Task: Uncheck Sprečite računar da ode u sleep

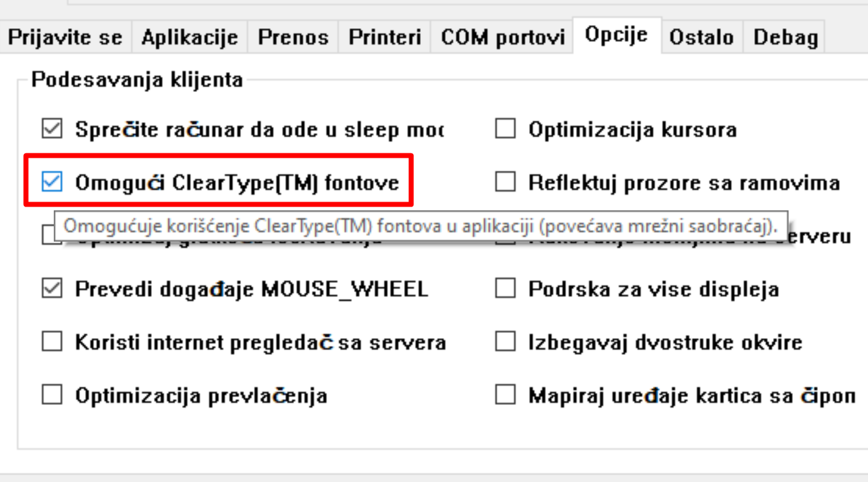Action: click(52, 130)
